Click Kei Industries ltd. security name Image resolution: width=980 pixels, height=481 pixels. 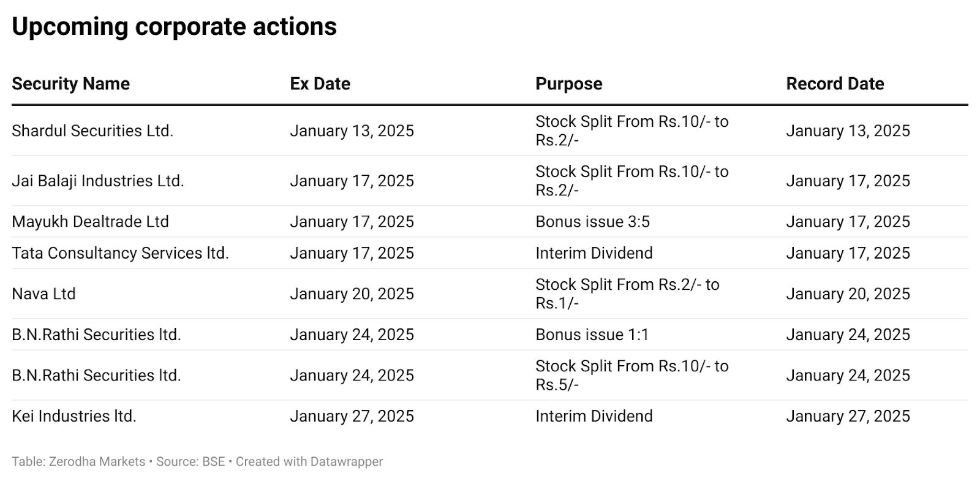pyautogui.click(x=74, y=416)
